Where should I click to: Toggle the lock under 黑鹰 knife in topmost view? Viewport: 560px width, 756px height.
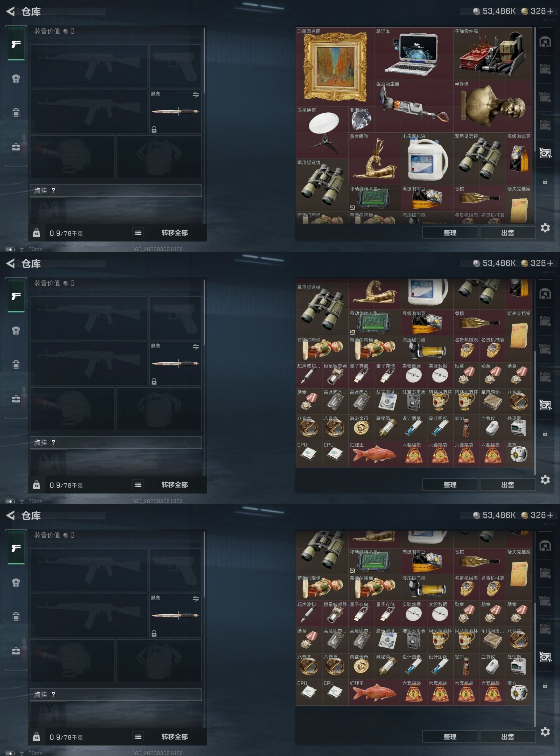pyautogui.click(x=154, y=129)
